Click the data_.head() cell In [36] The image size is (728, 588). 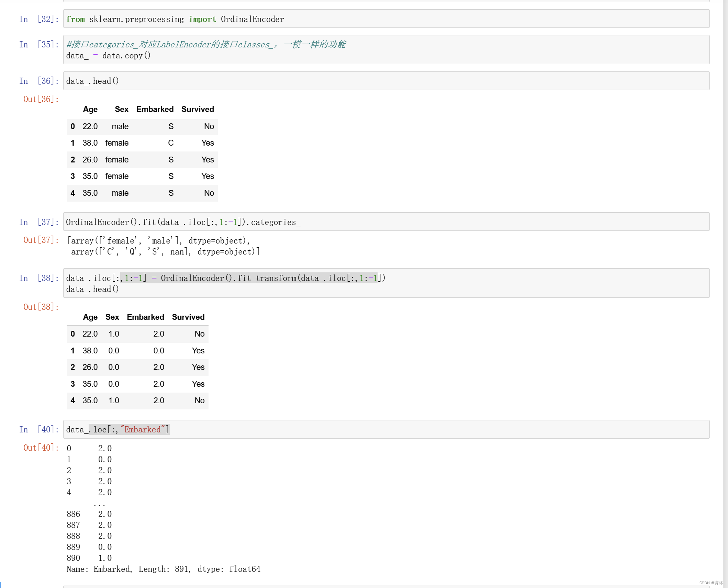coord(386,81)
